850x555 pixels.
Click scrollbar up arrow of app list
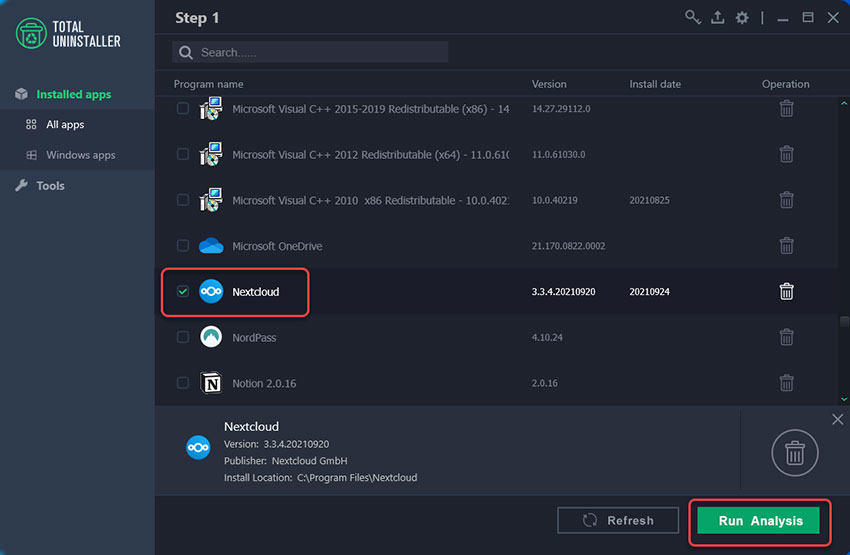(x=844, y=103)
